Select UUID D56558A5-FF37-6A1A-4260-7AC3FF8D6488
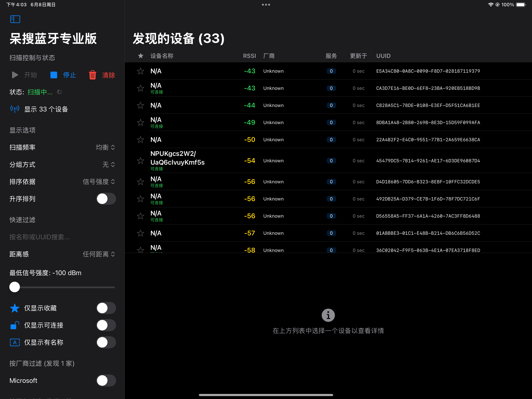 428,216
